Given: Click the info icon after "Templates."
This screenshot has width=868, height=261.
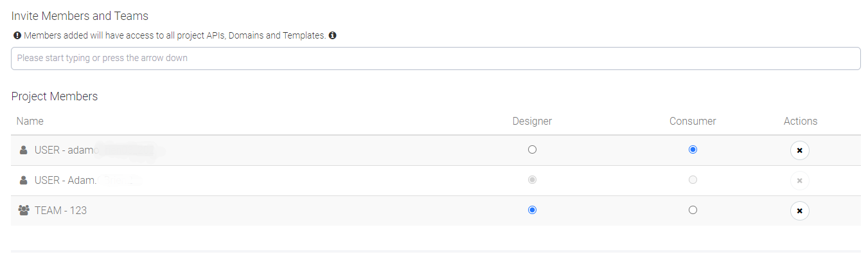Looking at the screenshot, I should [x=333, y=36].
